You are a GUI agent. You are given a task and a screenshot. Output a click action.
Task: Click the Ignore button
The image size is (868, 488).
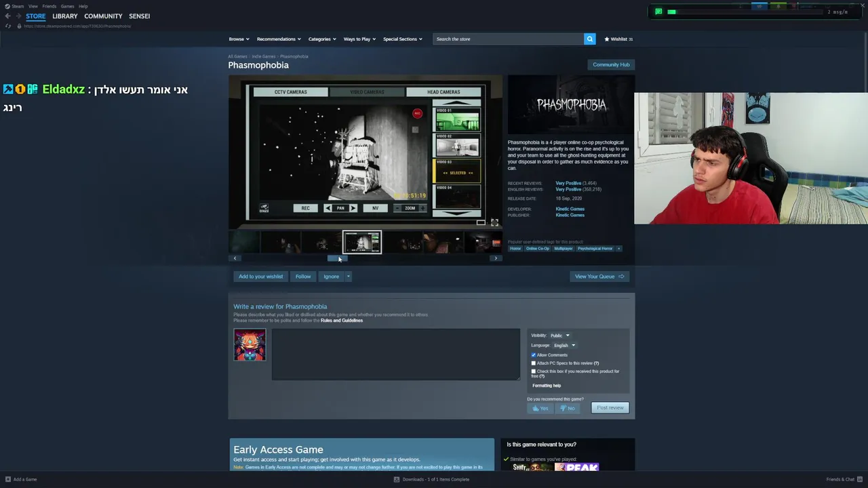pyautogui.click(x=331, y=277)
